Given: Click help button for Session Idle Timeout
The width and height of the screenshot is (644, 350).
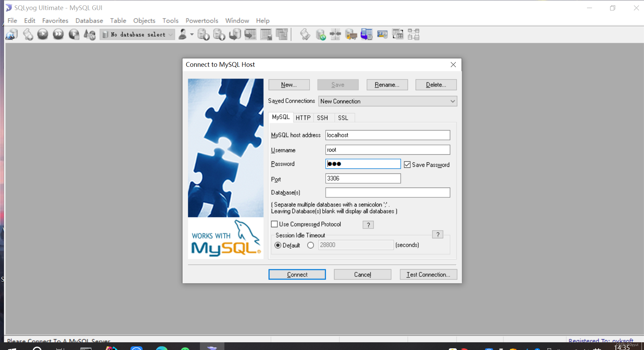Looking at the screenshot, I should pyautogui.click(x=438, y=235).
